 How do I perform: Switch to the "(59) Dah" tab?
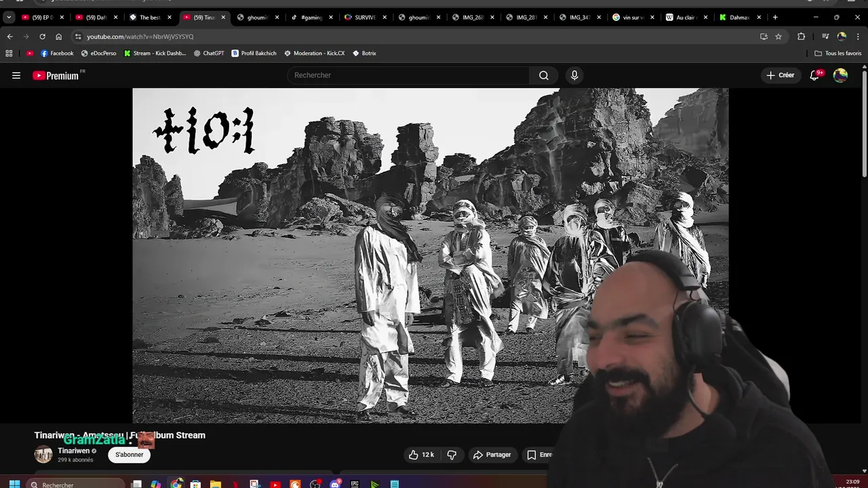point(96,18)
